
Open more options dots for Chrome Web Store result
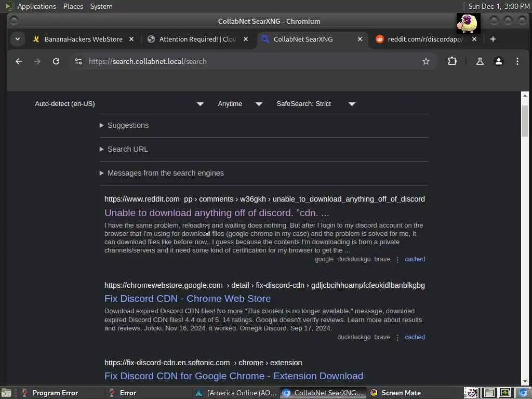point(397,337)
